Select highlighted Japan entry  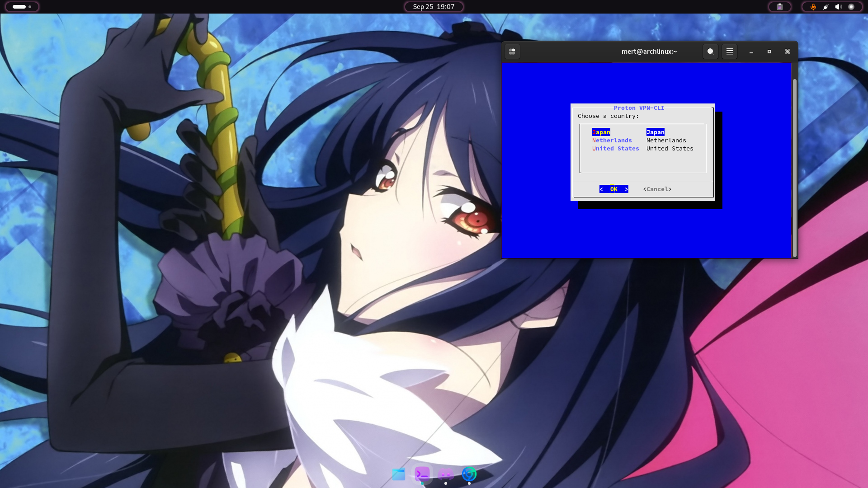(x=601, y=132)
